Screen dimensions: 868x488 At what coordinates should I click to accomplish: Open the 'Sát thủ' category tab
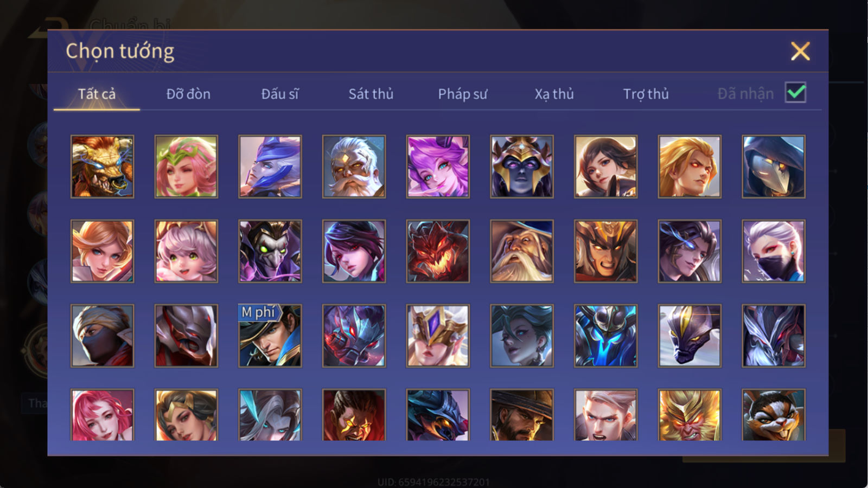coord(371,94)
